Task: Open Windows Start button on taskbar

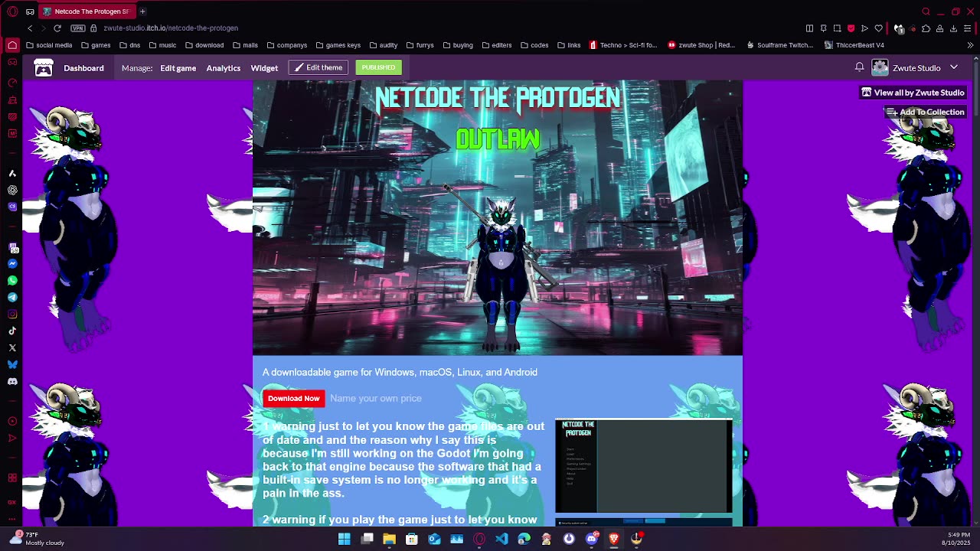Action: 345,539
